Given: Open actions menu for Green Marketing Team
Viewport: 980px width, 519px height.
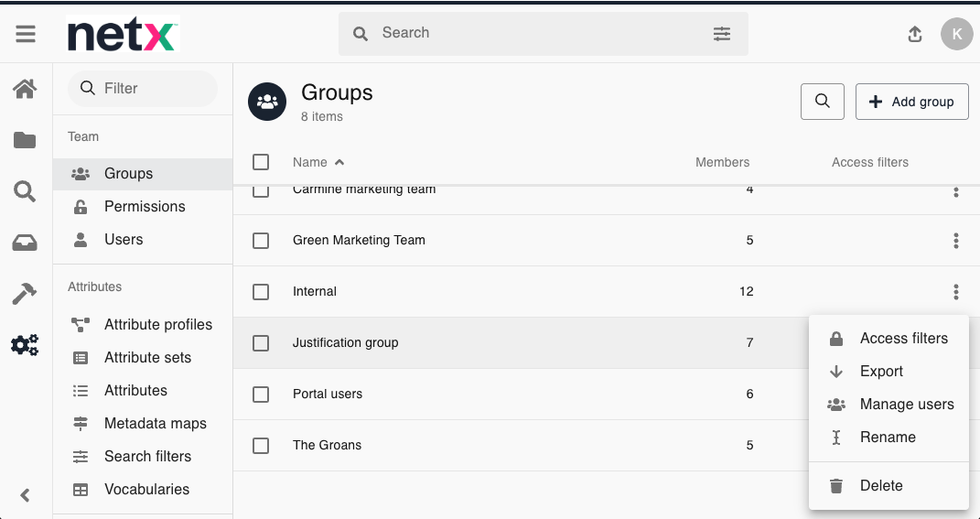Looking at the screenshot, I should tap(955, 241).
